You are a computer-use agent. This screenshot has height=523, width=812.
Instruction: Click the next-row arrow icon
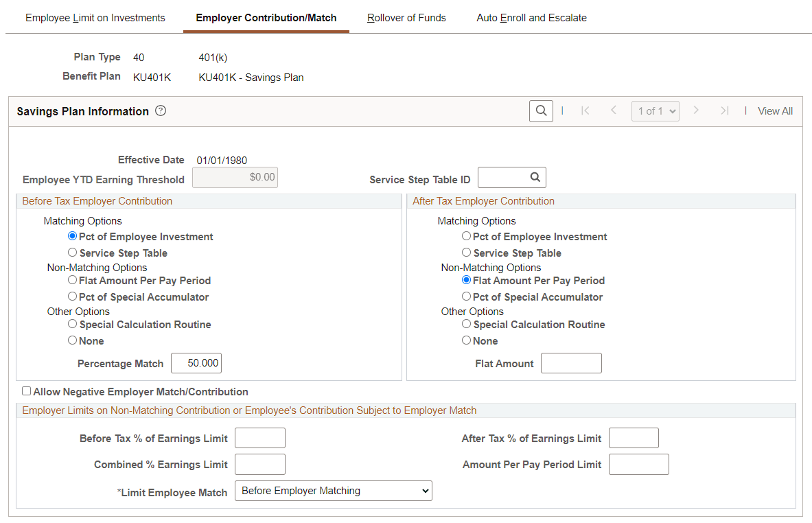[x=697, y=111]
